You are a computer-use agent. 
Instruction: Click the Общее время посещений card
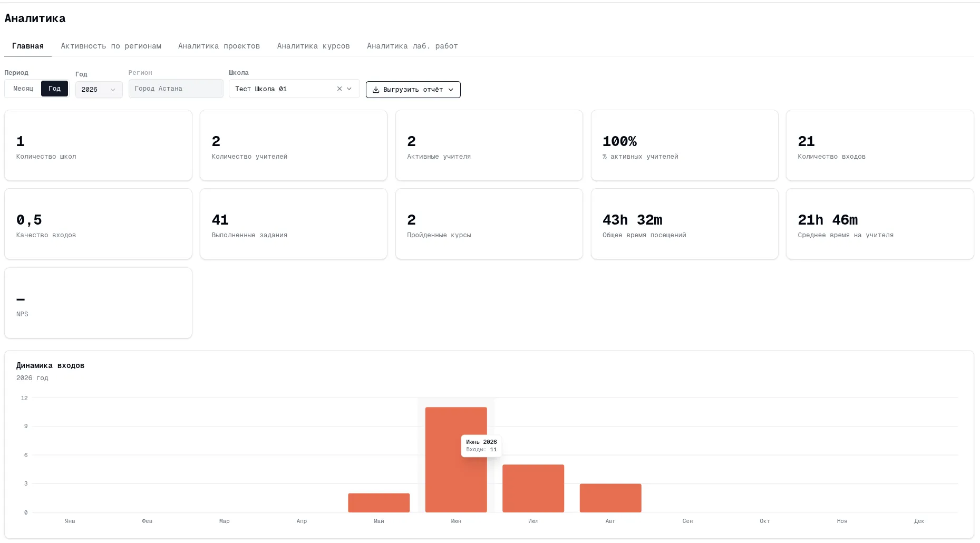[685, 224]
